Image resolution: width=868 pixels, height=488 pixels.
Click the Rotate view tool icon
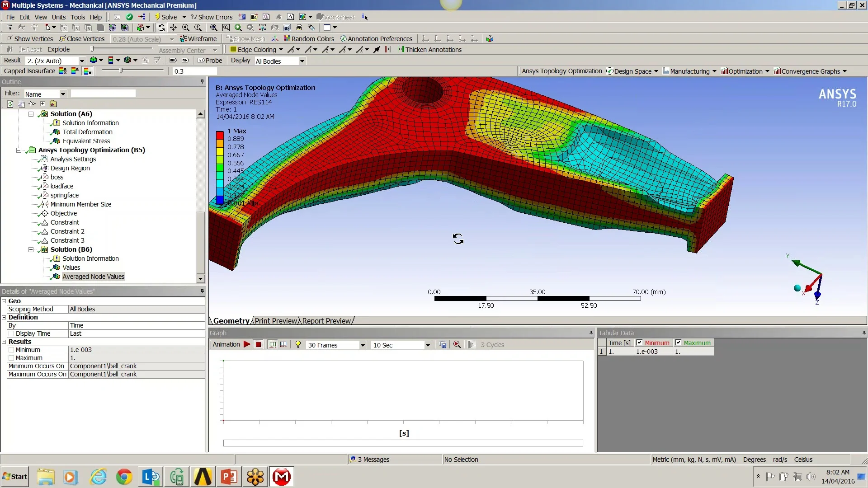click(161, 28)
